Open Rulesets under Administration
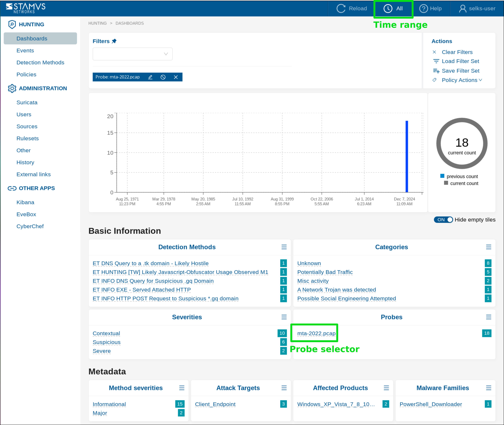The image size is (504, 425). click(27, 139)
